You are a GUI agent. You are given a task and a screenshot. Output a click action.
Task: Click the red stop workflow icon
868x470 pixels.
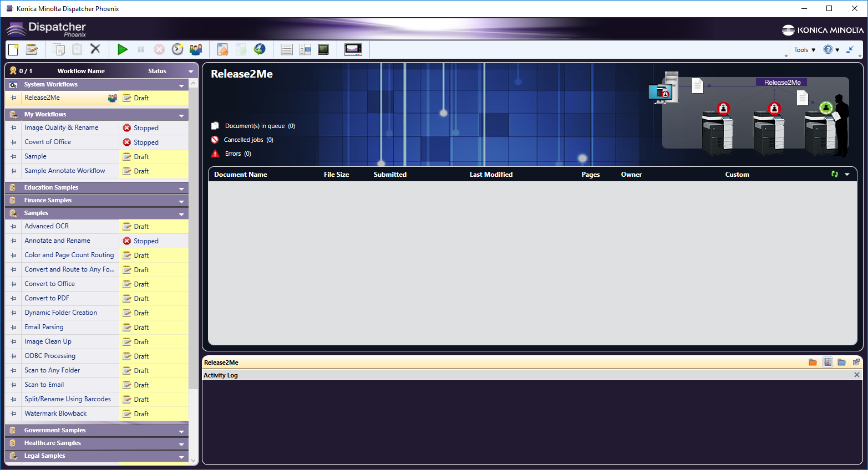(159, 50)
